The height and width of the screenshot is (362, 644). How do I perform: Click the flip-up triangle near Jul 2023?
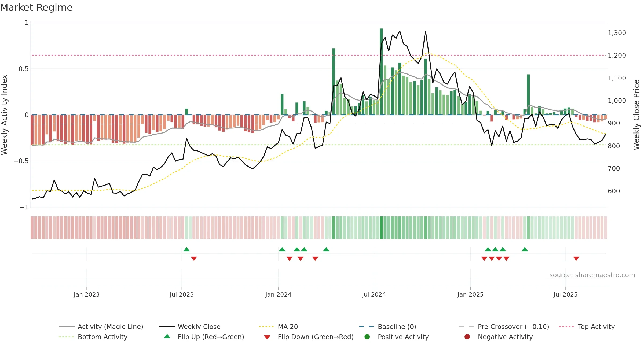pyautogui.click(x=186, y=249)
